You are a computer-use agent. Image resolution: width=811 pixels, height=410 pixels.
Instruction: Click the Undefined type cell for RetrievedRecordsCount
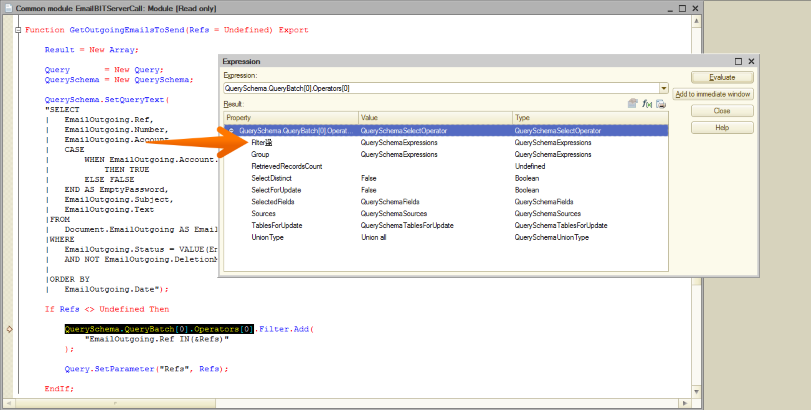(530, 166)
